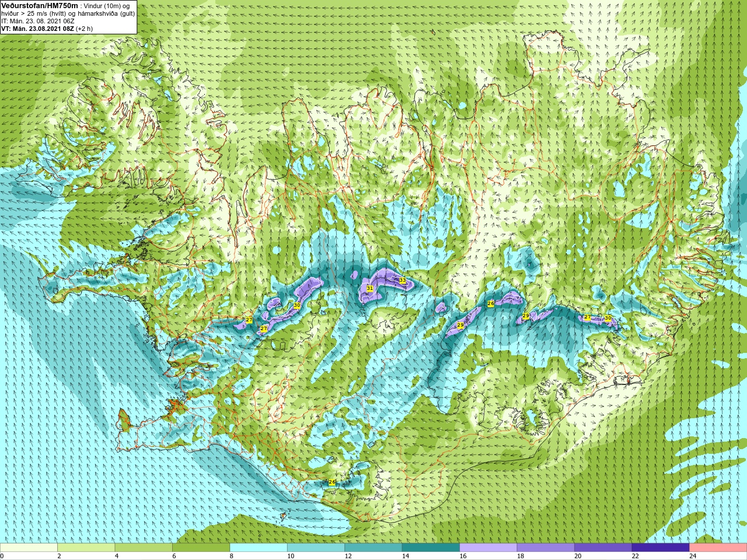Viewport: 747px width, 560px height.
Task: Click the legend tick number 4
Action: [117, 556]
